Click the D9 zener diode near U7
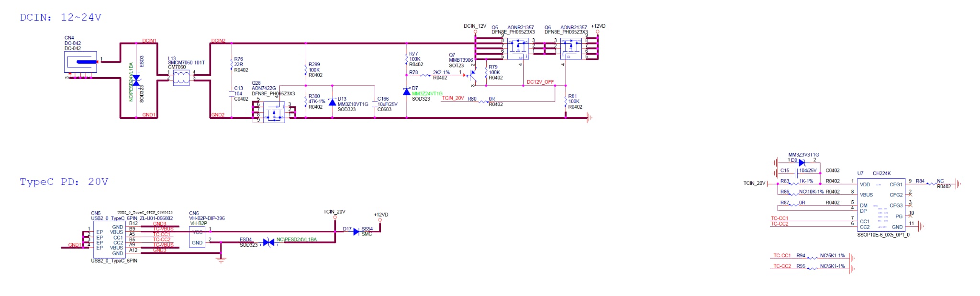 [802, 163]
